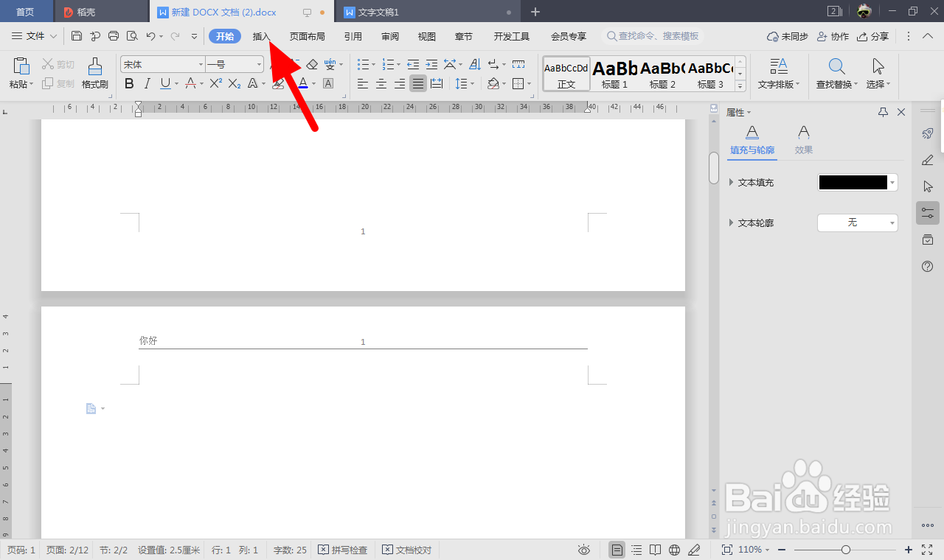The height and width of the screenshot is (560, 944).
Task: Open the File (文件) menu
Action: (x=34, y=36)
